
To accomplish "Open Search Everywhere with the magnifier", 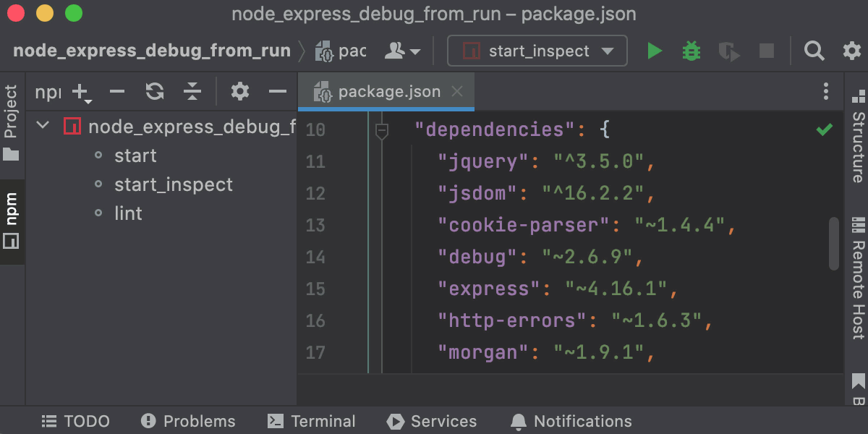I will click(x=814, y=51).
